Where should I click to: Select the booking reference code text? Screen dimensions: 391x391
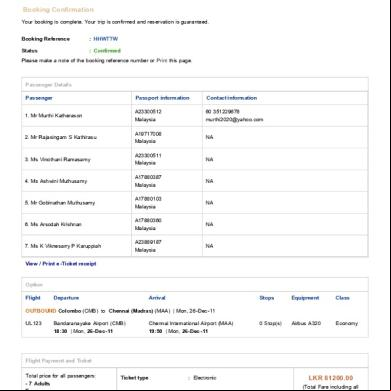point(106,39)
